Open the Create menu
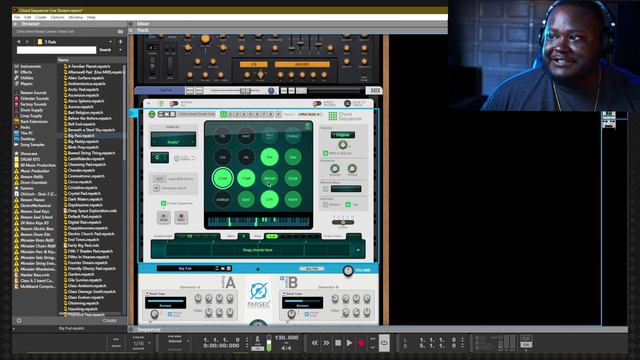This screenshot has width=640, height=360. 41,18
